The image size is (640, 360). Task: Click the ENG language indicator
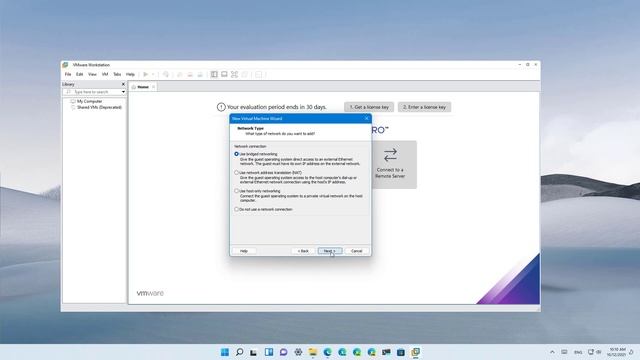point(578,352)
